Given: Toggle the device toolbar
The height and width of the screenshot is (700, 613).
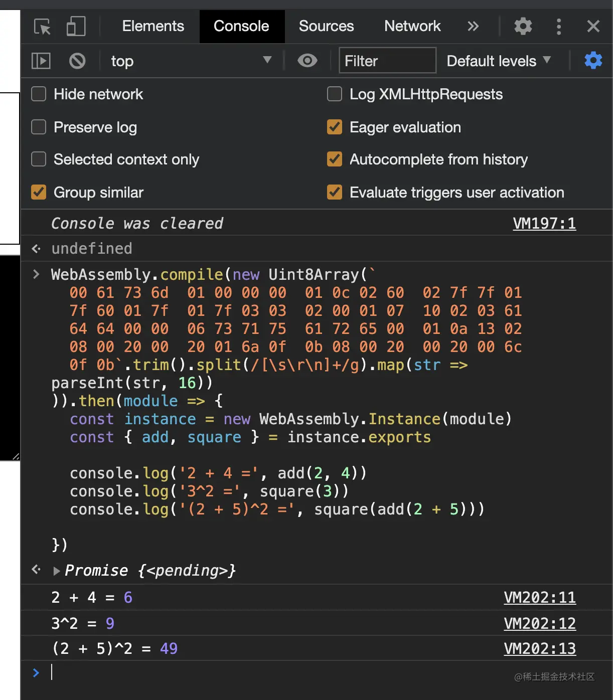Looking at the screenshot, I should [76, 26].
